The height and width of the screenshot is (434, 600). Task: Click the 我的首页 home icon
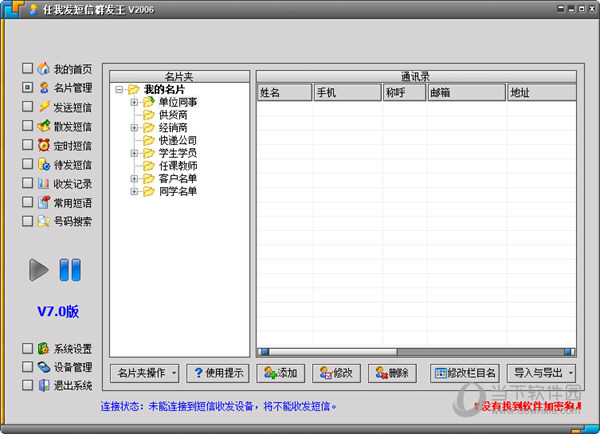[43, 69]
